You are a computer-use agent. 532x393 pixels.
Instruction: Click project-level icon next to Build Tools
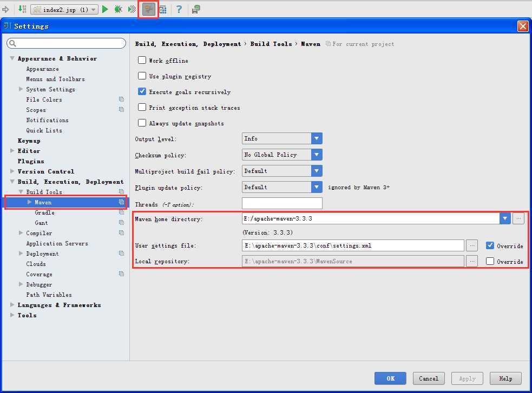[121, 192]
